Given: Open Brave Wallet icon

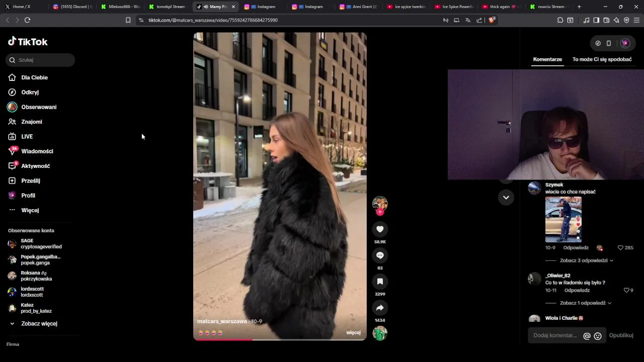Looking at the screenshot, I should point(606,20).
